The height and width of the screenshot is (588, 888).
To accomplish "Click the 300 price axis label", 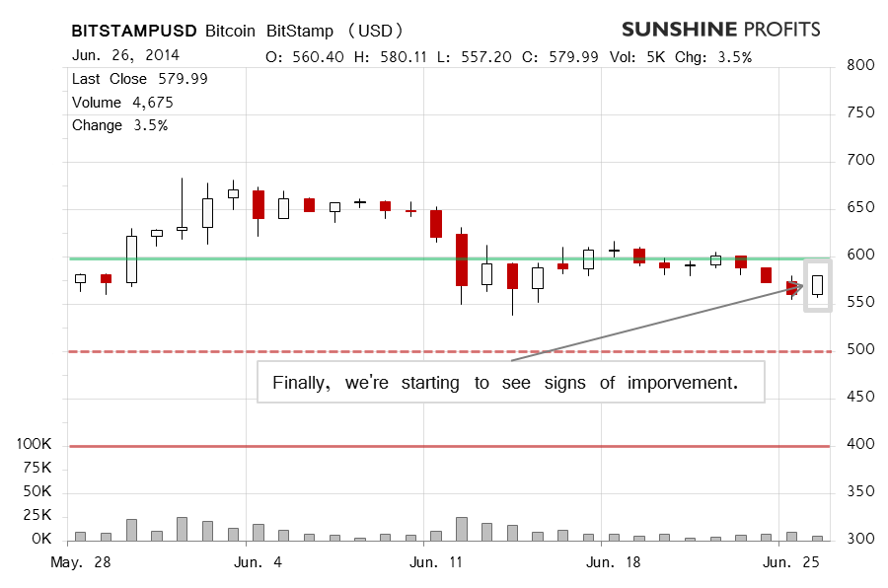I will coord(860,539).
